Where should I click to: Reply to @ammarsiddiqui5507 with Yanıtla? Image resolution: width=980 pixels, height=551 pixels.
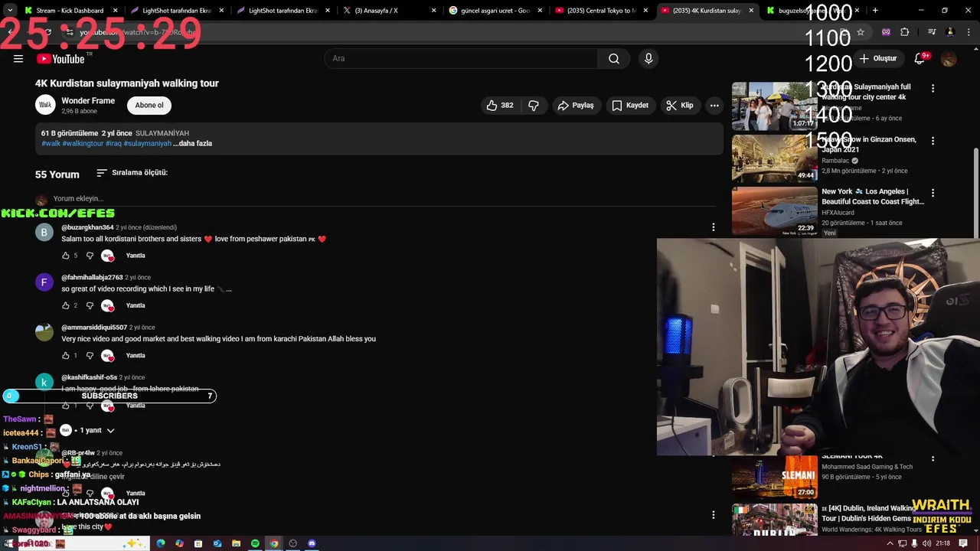(x=136, y=355)
